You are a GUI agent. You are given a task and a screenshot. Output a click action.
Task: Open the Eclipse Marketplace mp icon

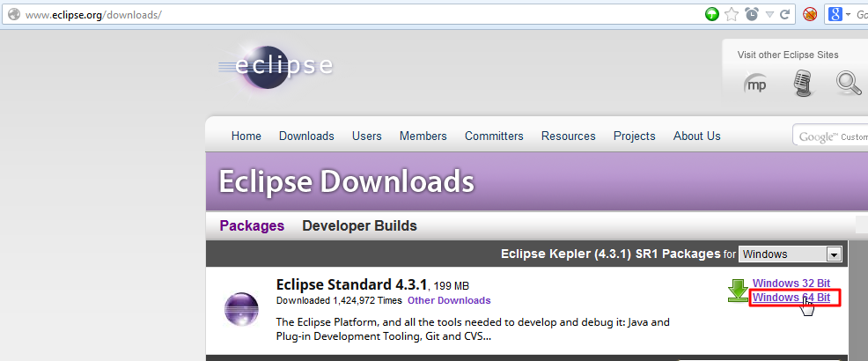[754, 84]
